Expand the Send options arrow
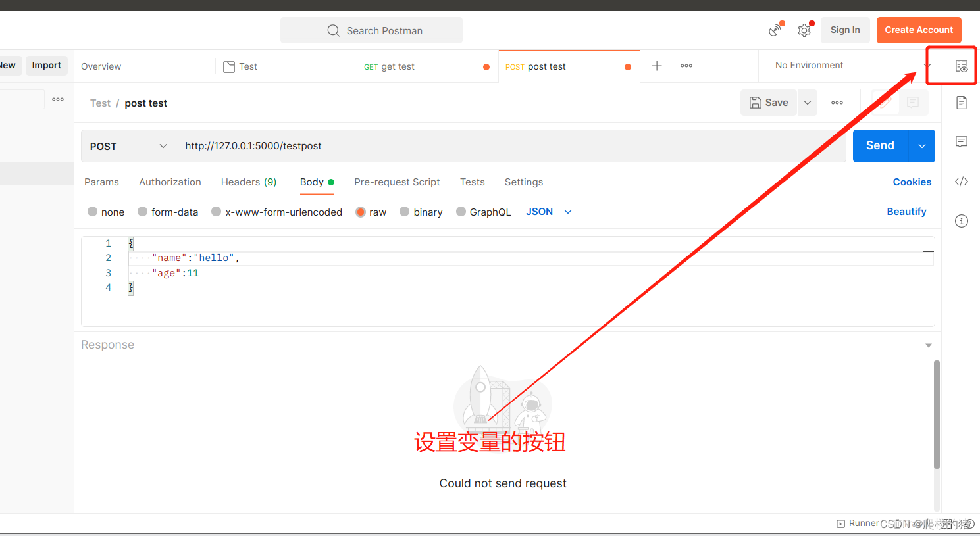Image resolution: width=980 pixels, height=536 pixels. click(922, 146)
